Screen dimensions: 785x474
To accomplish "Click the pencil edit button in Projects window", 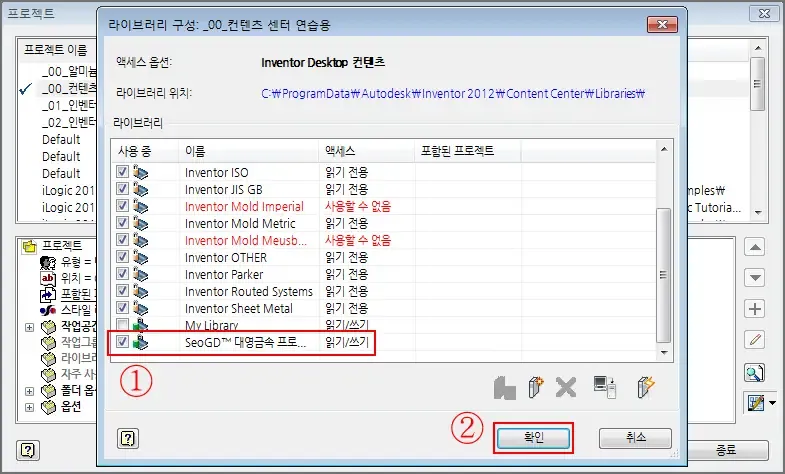I will (754, 340).
